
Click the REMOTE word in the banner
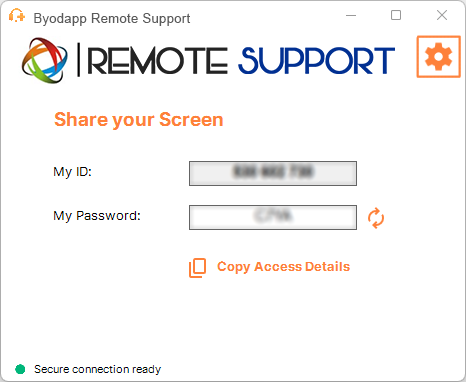[x=158, y=61]
